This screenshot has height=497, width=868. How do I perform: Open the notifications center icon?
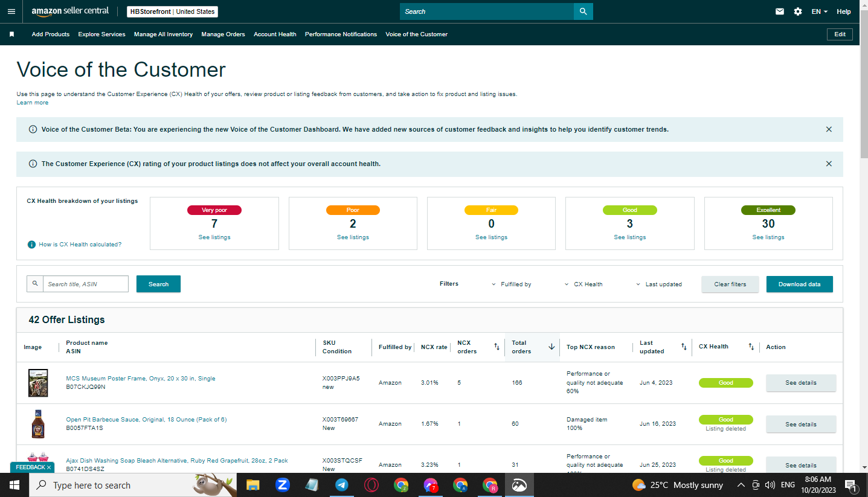coord(850,485)
